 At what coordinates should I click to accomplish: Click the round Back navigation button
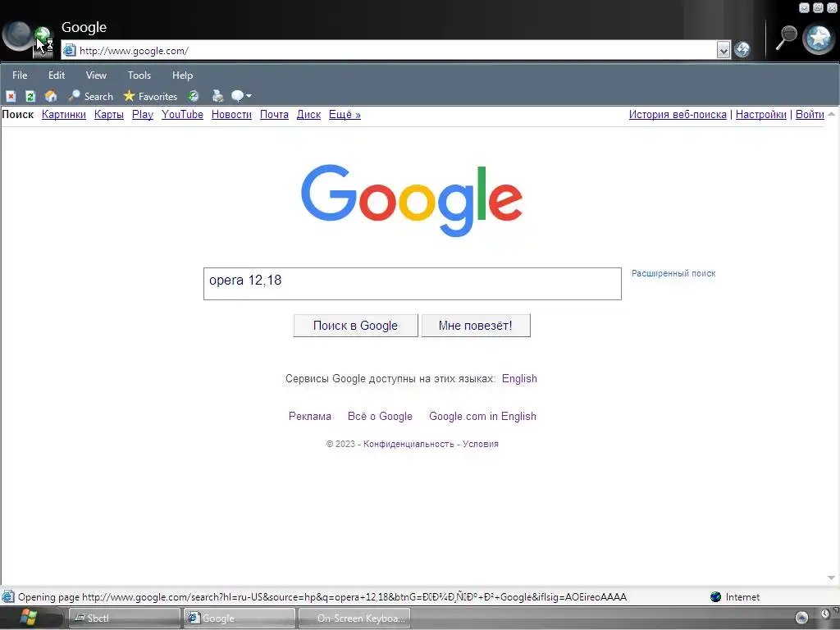pyautogui.click(x=16, y=35)
